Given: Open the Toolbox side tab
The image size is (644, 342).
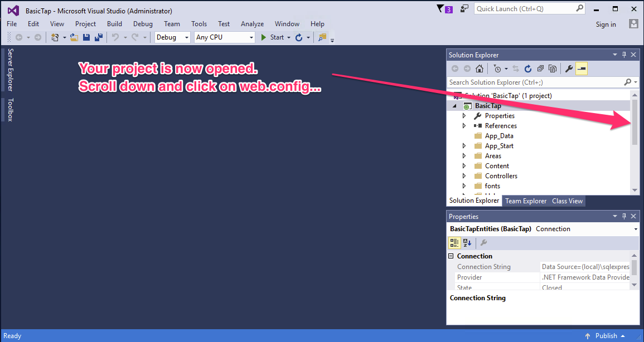Looking at the screenshot, I should pyautogui.click(x=10, y=110).
